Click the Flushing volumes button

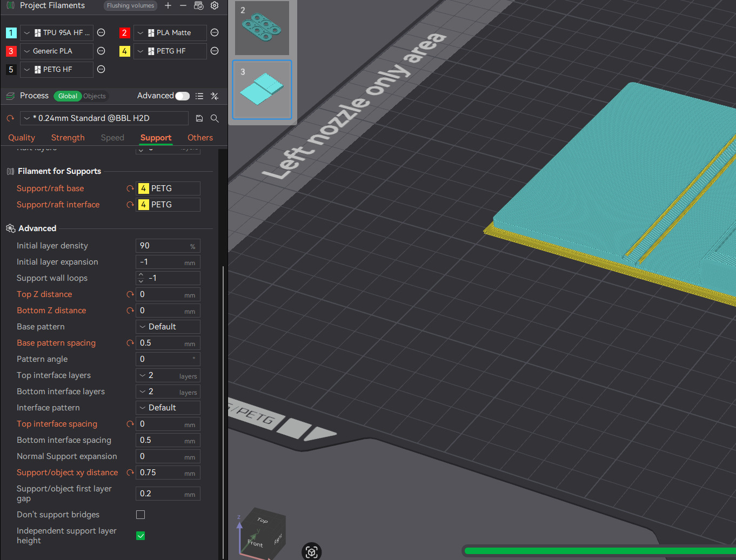130,5
